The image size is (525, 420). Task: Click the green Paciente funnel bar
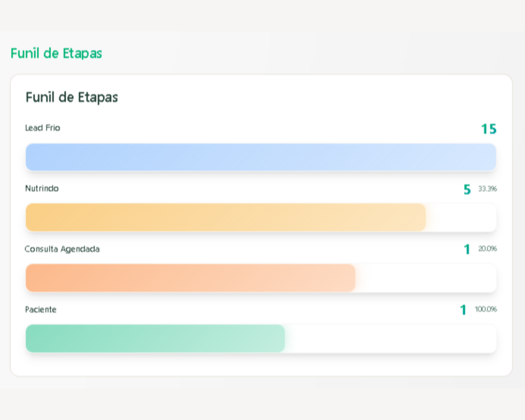[155, 338]
